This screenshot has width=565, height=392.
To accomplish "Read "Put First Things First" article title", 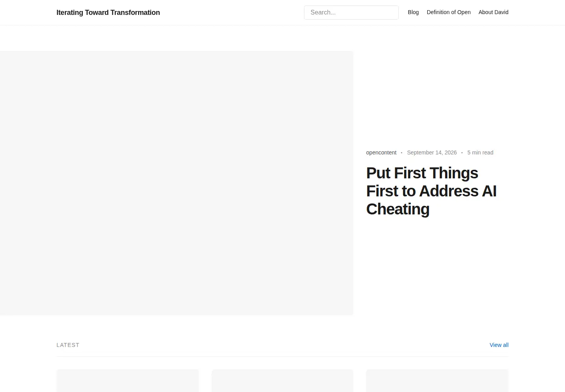I will [x=431, y=191].
